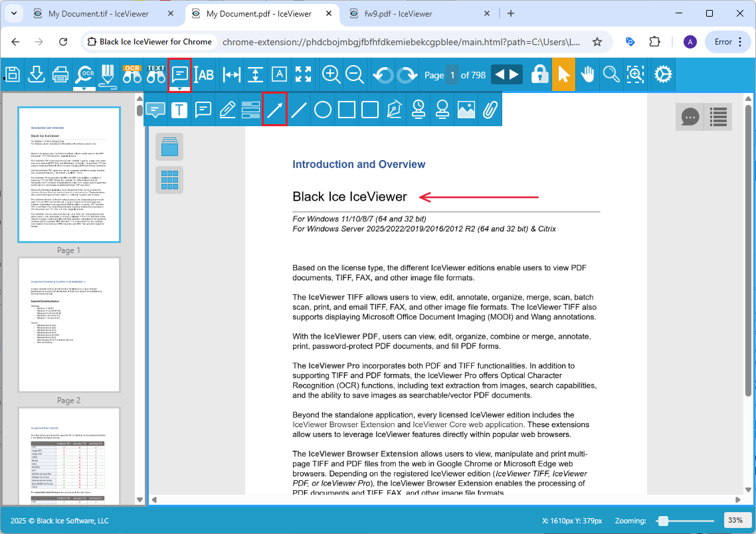Click the Save document icon
The image size is (756, 534).
(13, 74)
